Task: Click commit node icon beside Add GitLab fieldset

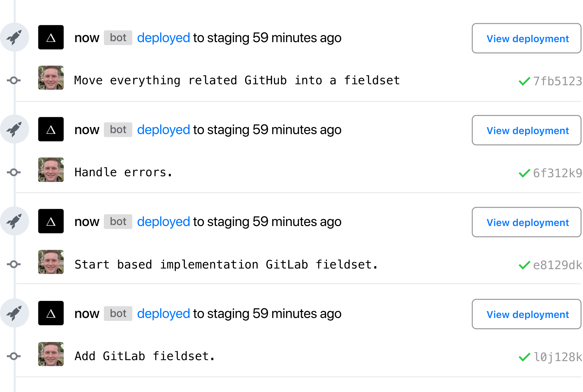Action: pos(14,356)
